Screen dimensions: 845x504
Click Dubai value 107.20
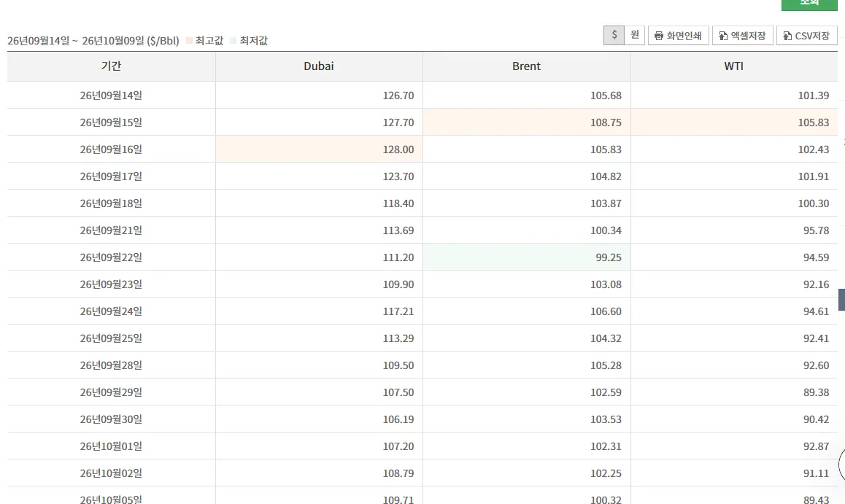click(x=398, y=446)
